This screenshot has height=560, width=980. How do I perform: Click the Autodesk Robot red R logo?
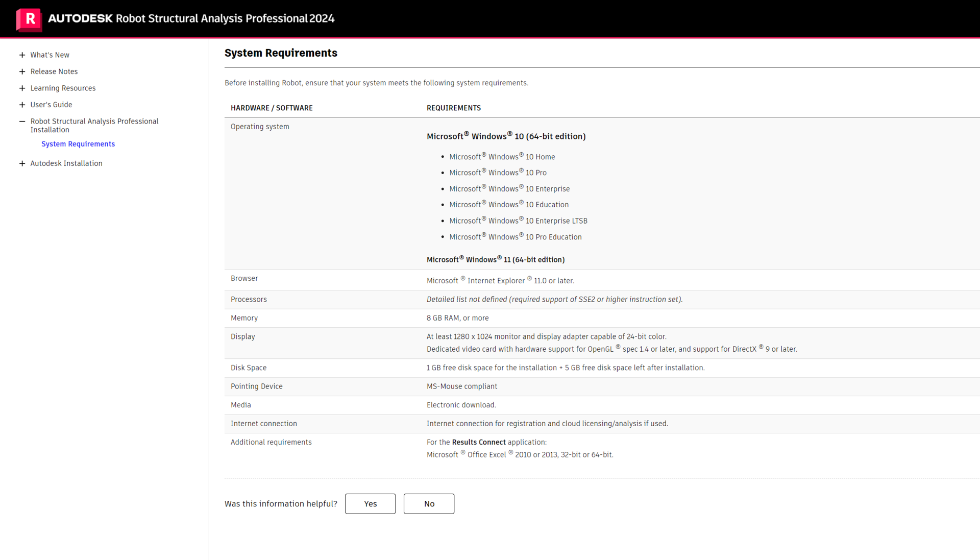[29, 19]
